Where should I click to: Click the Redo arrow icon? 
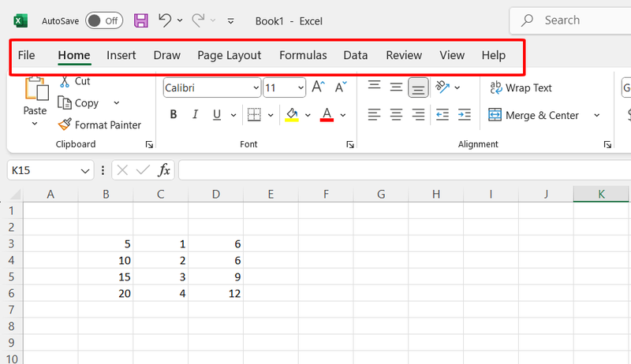click(198, 20)
